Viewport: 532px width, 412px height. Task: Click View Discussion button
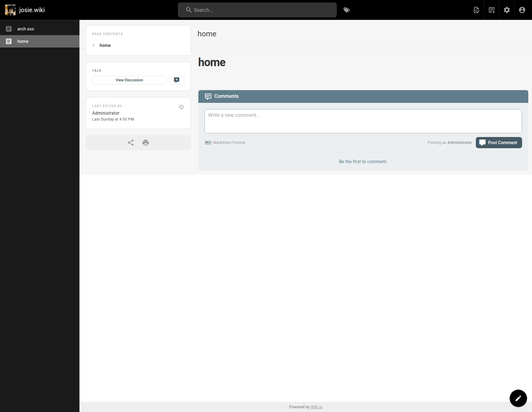[x=129, y=80]
